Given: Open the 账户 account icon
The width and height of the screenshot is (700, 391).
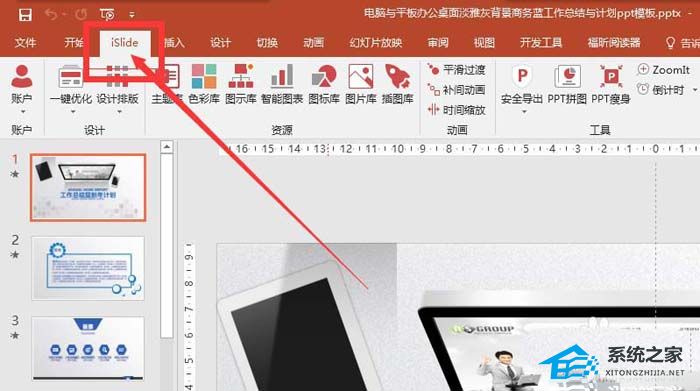Looking at the screenshot, I should tap(21, 76).
